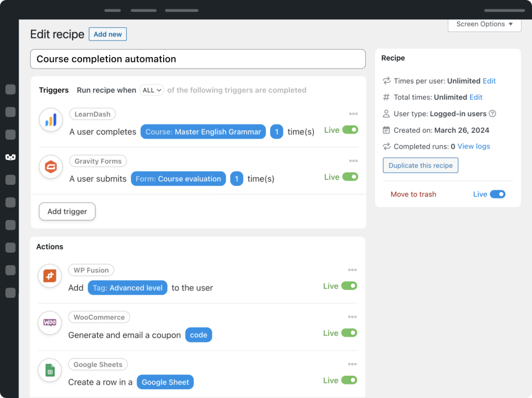Open the Uncanny Automator owl icon in sidebar
This screenshot has width=532, height=398.
[x=10, y=157]
